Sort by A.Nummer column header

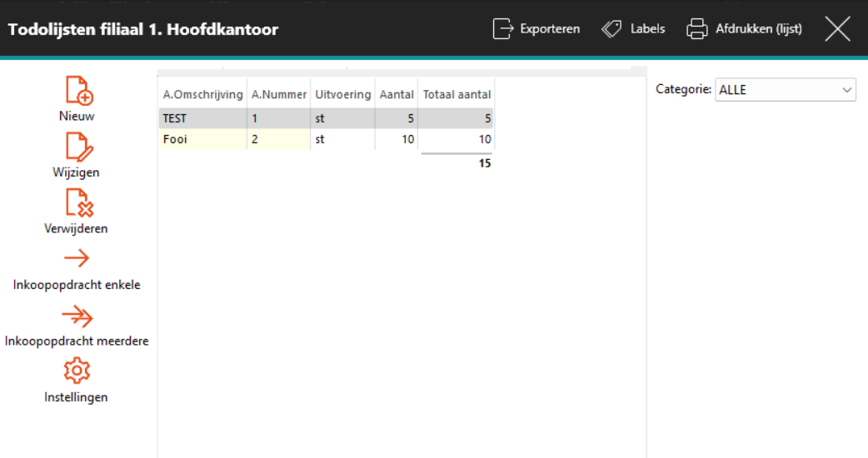[x=279, y=95]
